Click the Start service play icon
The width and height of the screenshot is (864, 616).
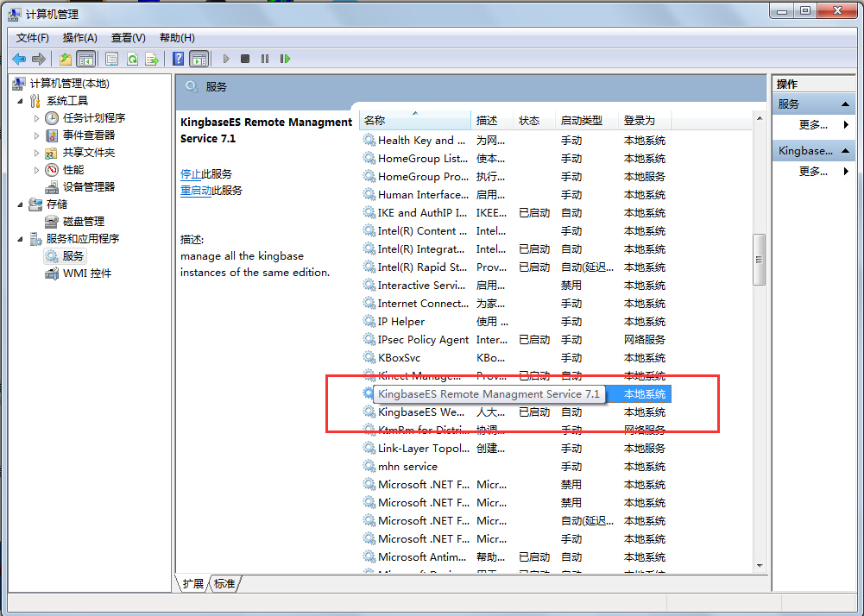coord(225,59)
